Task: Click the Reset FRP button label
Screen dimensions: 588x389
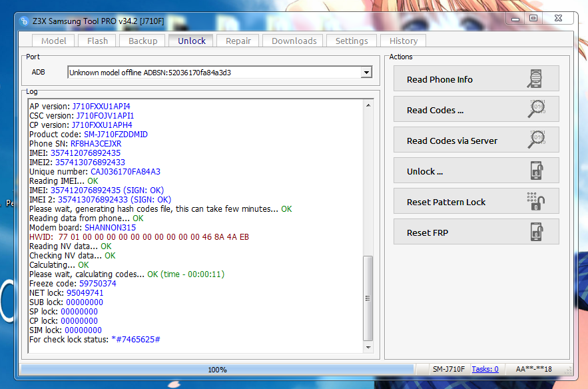Action: [x=427, y=233]
